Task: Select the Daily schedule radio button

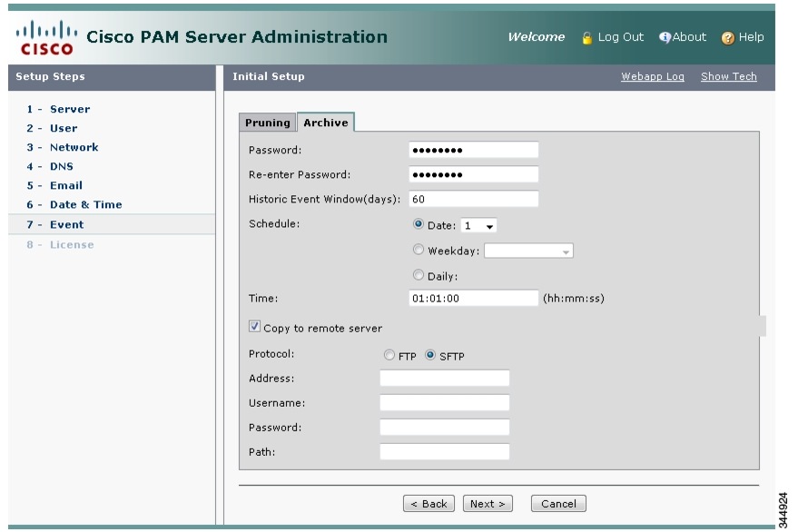Action: (419, 275)
